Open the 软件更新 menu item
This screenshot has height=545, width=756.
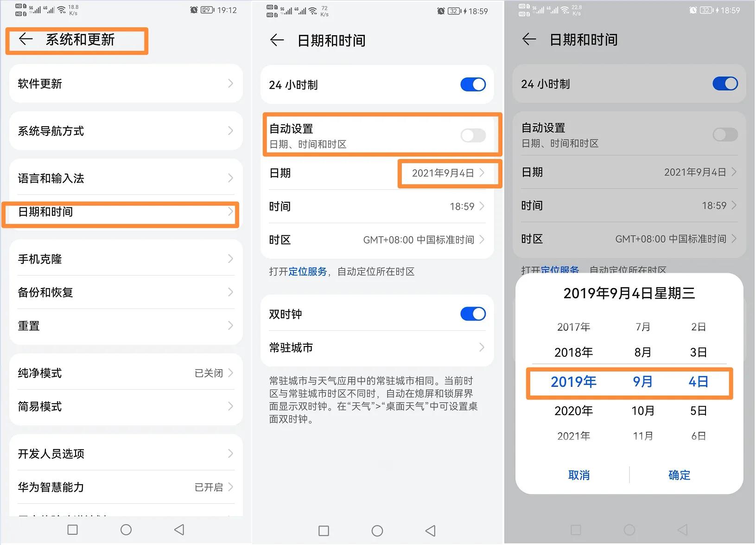tap(125, 84)
